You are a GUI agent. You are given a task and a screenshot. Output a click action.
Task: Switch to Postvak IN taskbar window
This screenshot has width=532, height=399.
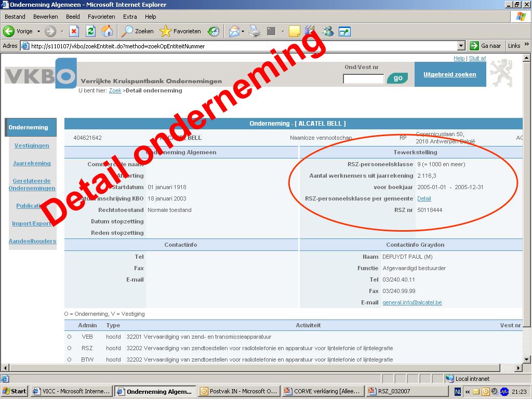(239, 391)
